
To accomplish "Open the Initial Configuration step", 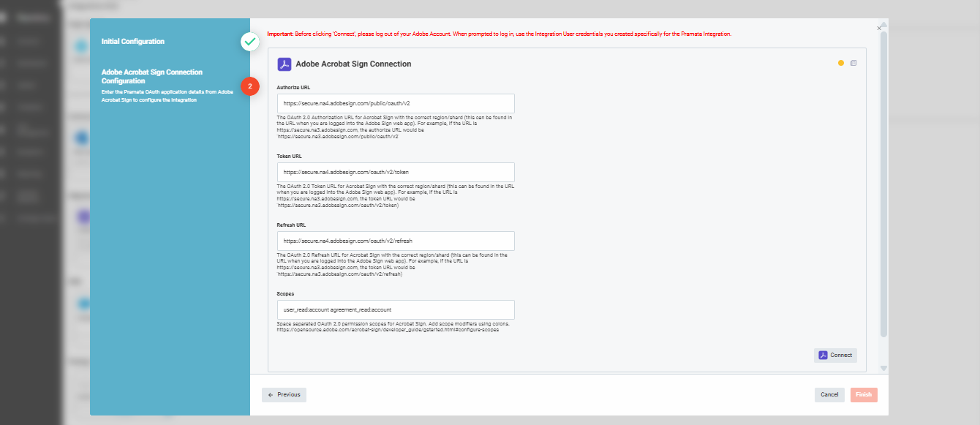I will (x=133, y=42).
